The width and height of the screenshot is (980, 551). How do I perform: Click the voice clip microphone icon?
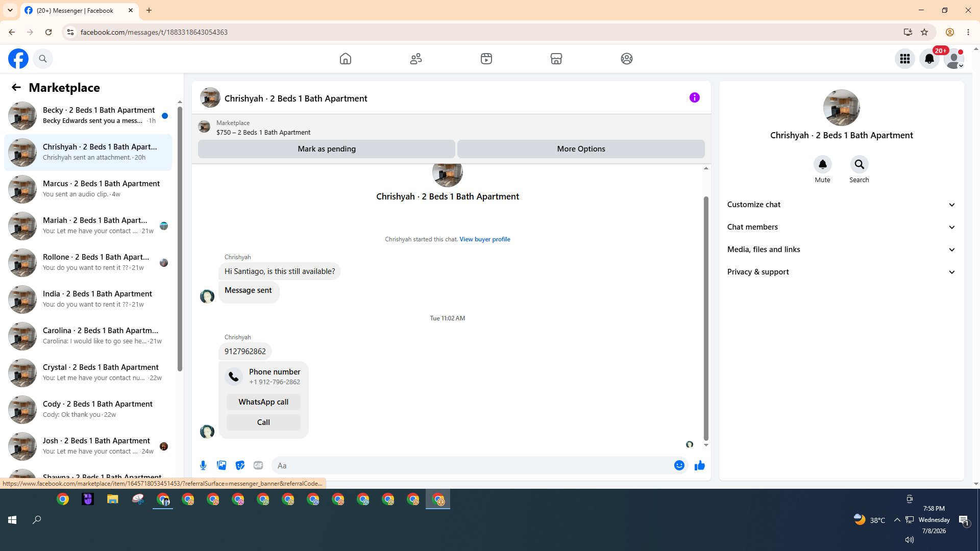click(203, 465)
